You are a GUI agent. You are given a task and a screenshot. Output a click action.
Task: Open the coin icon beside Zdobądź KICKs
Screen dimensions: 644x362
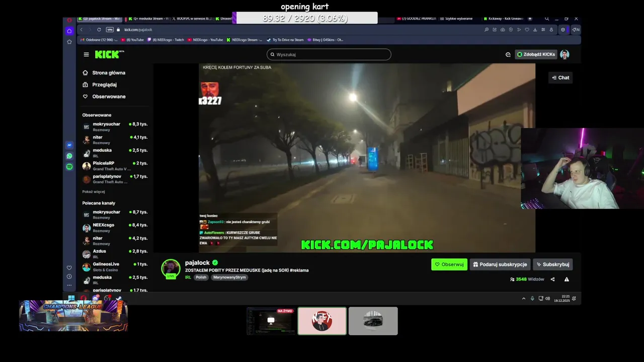(508, 54)
